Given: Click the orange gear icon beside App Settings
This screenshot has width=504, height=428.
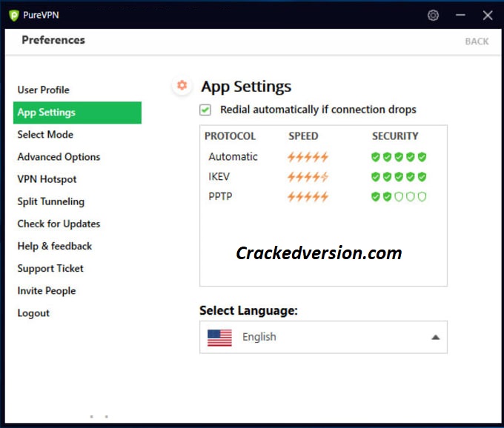Looking at the screenshot, I should (182, 85).
